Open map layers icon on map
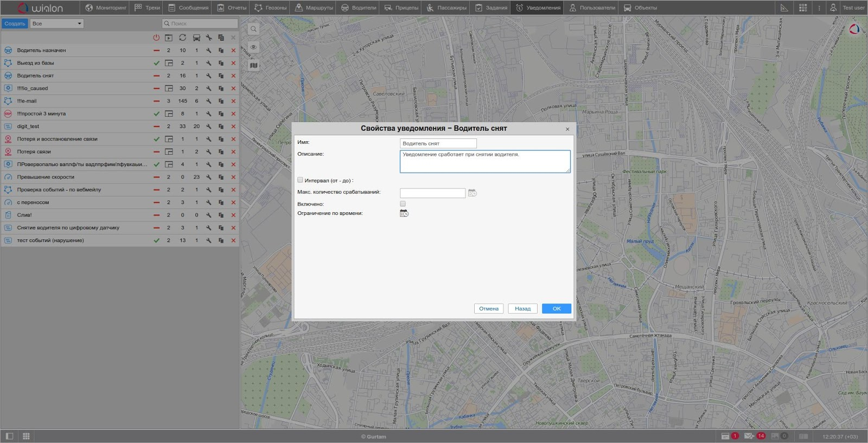The image size is (868, 443). (x=253, y=66)
